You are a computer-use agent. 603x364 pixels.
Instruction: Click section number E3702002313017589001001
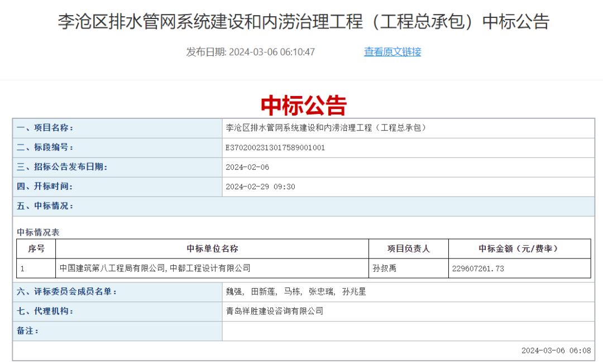(275, 147)
